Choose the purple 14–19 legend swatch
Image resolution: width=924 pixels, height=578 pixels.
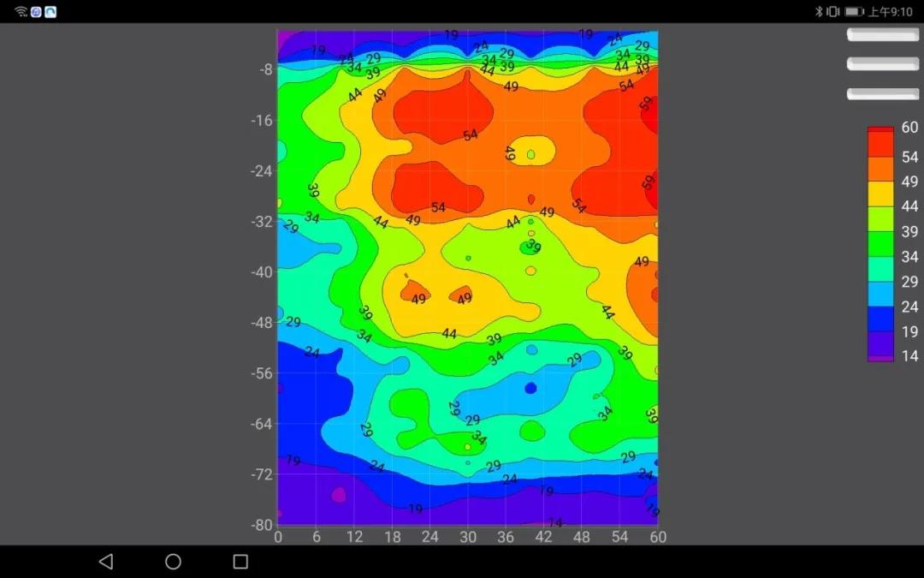tap(880, 344)
